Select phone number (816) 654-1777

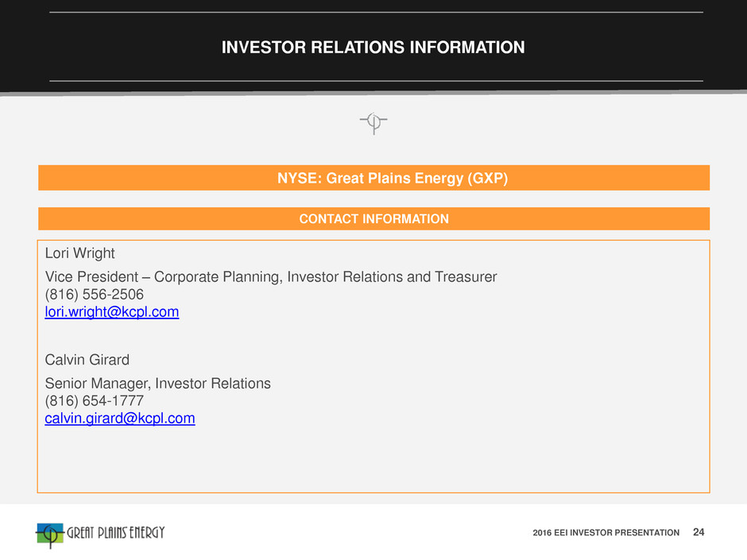(95, 401)
